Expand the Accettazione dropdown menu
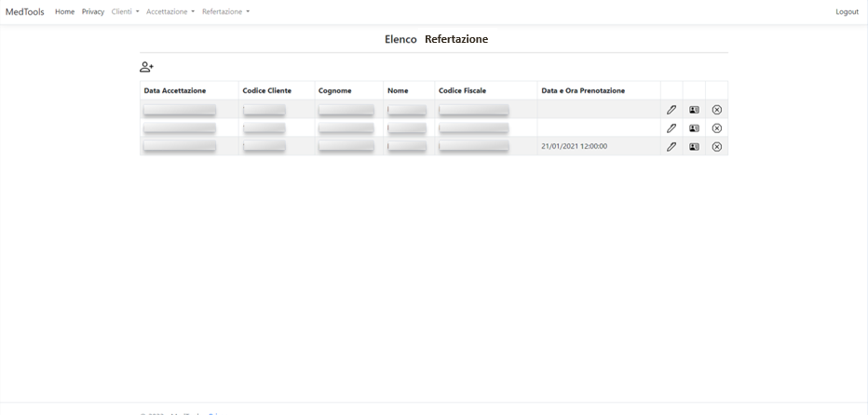This screenshot has height=415, width=868. click(170, 11)
